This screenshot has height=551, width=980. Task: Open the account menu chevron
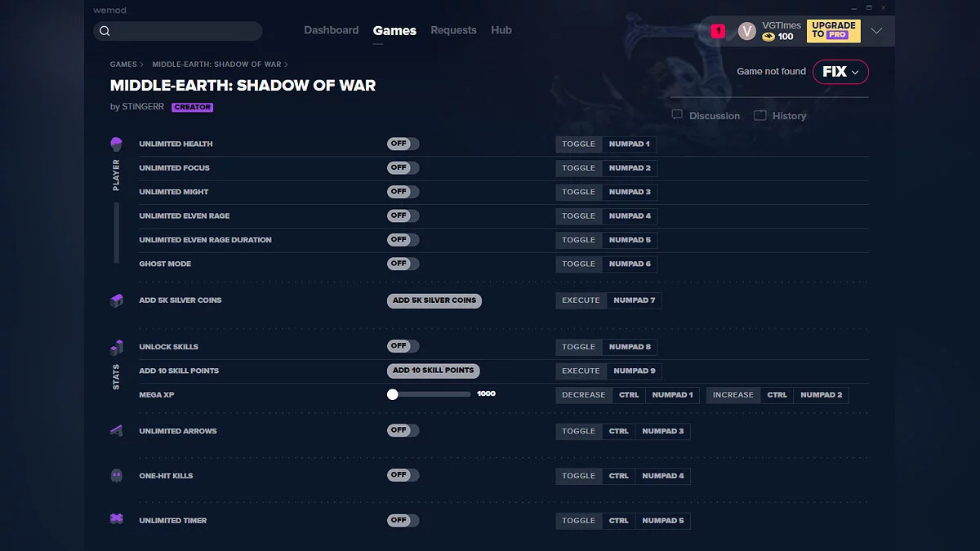(876, 31)
